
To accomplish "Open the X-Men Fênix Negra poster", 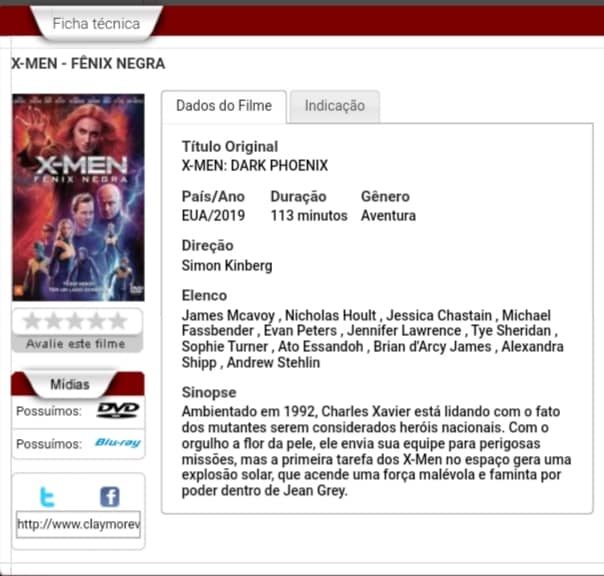I will coord(78,197).
